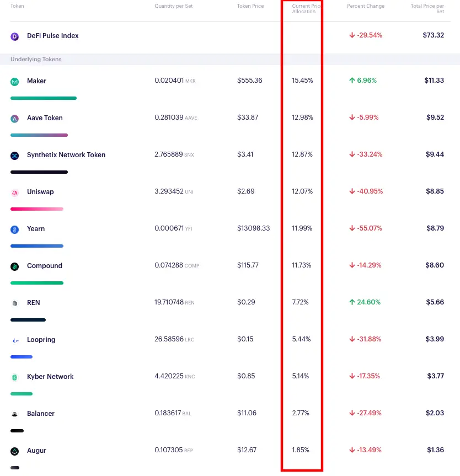
Task: Select the $73.32 index total price
Action: tap(434, 35)
